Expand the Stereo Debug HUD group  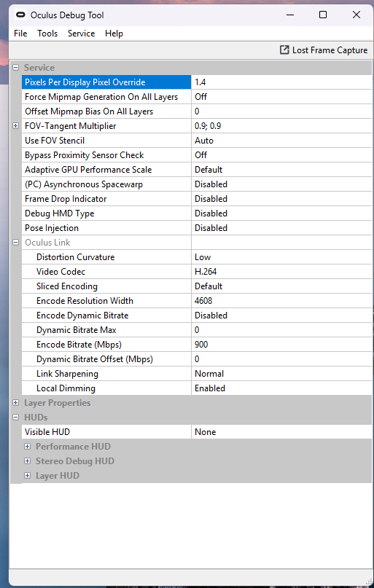[27, 461]
